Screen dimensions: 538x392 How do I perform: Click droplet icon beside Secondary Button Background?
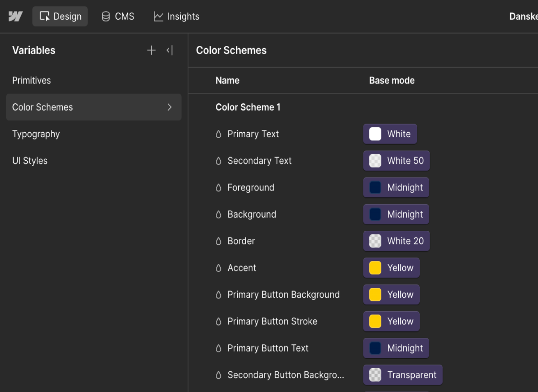click(219, 375)
